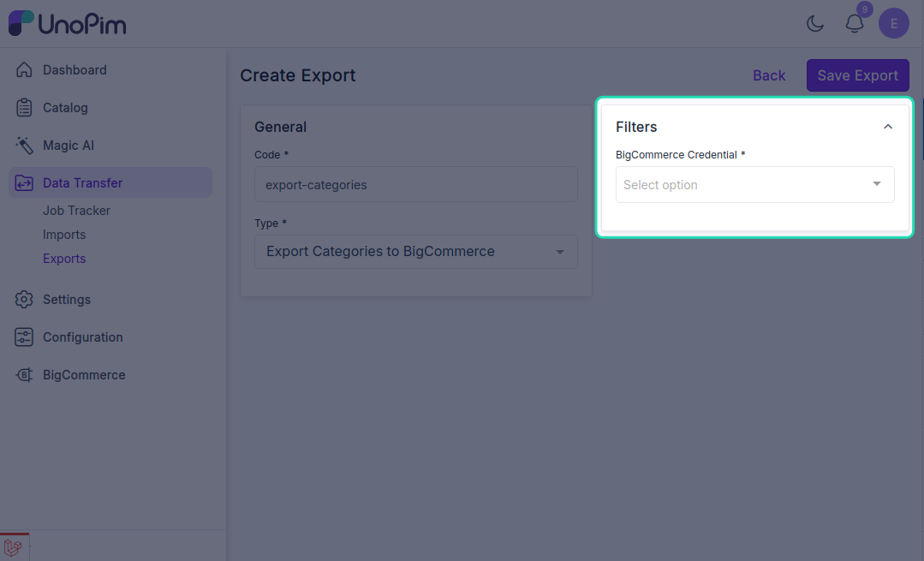
Task: Open Imports submenu
Action: (64, 235)
